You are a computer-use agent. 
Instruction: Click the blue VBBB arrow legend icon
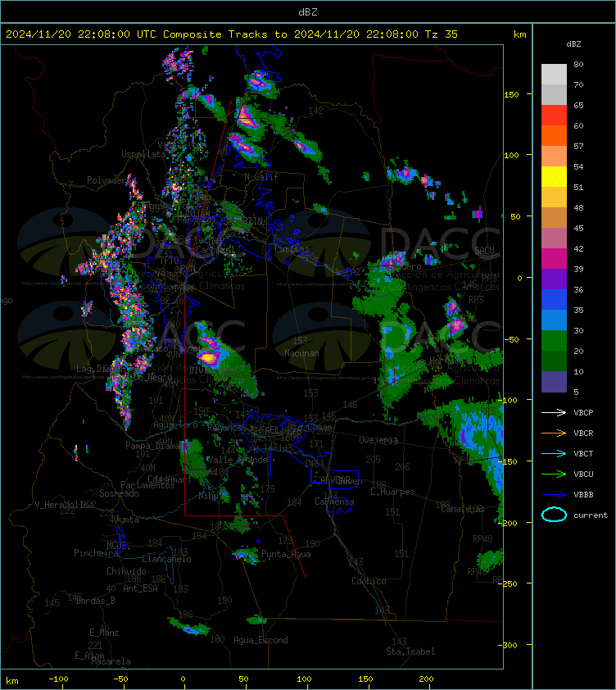pos(554,495)
